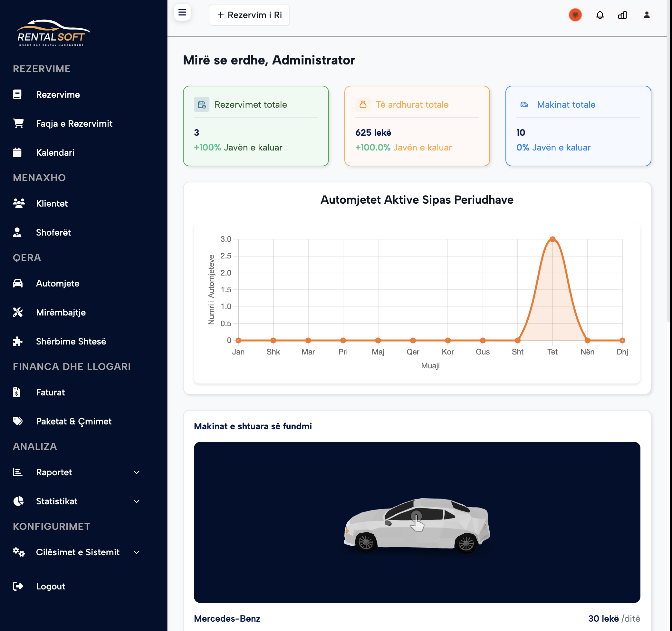Image resolution: width=672 pixels, height=631 pixels.
Task: Click Logout in the sidebar
Action: click(50, 586)
